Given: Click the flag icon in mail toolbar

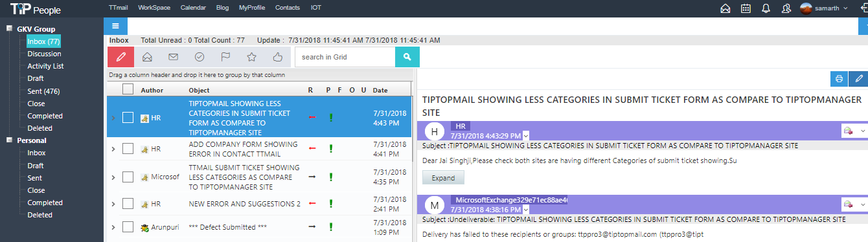Looking at the screenshot, I should [225, 57].
